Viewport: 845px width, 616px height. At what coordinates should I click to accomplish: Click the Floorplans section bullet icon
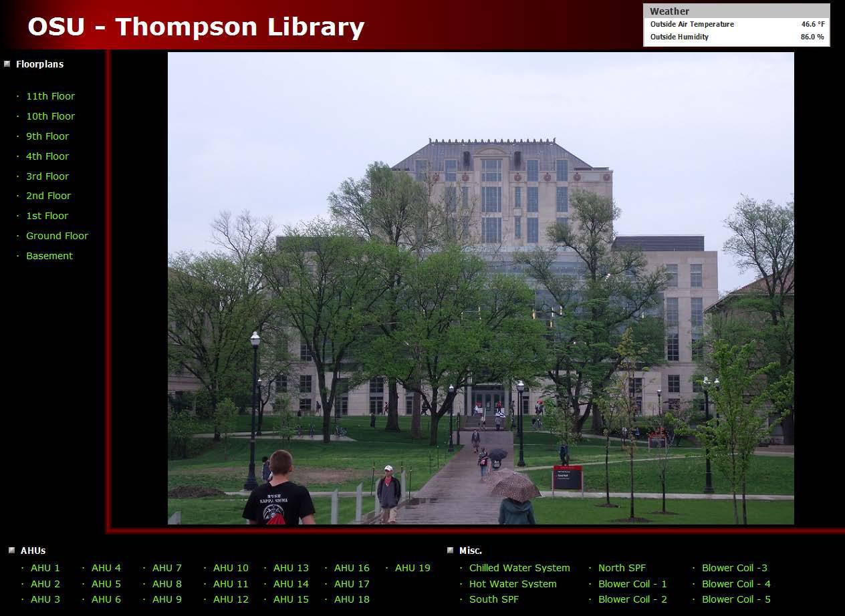[x=7, y=64]
